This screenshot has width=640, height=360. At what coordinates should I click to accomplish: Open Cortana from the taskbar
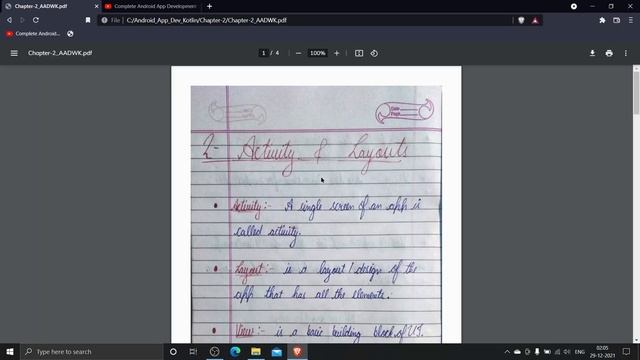tap(173, 351)
